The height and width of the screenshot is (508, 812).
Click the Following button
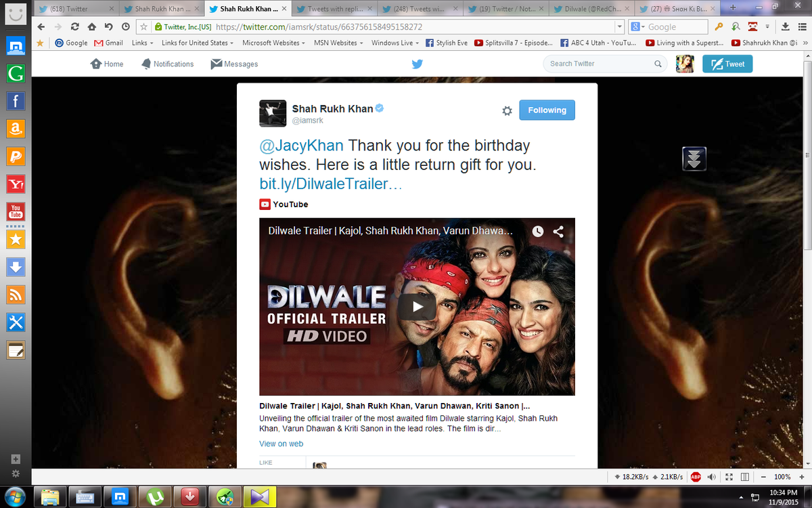[547, 110]
